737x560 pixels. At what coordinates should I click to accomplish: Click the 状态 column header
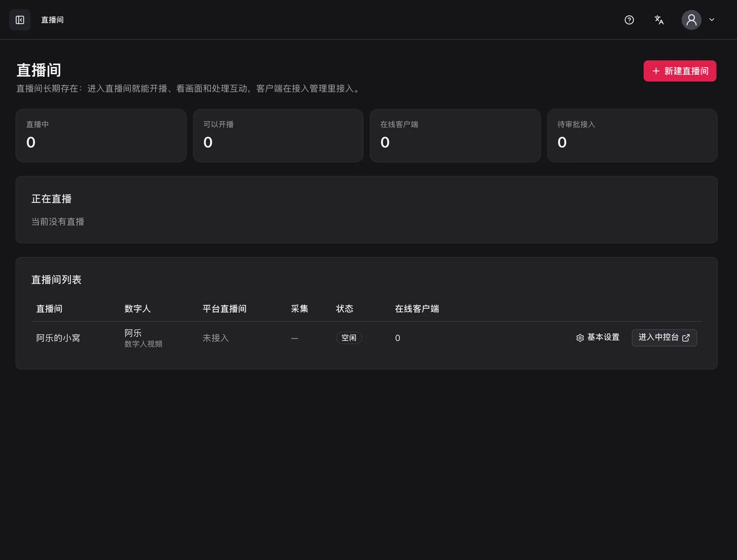[x=345, y=309]
